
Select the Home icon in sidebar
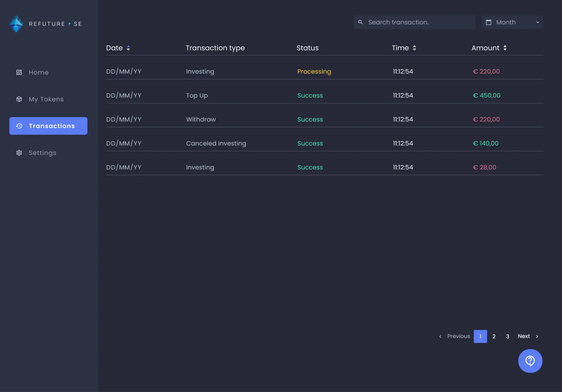(19, 72)
